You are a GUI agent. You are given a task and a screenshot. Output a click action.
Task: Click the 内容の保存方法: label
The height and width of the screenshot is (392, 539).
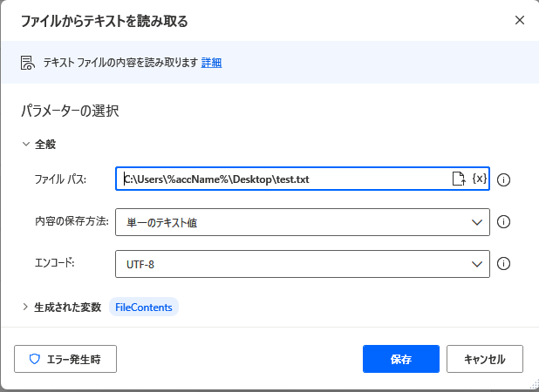(x=72, y=221)
